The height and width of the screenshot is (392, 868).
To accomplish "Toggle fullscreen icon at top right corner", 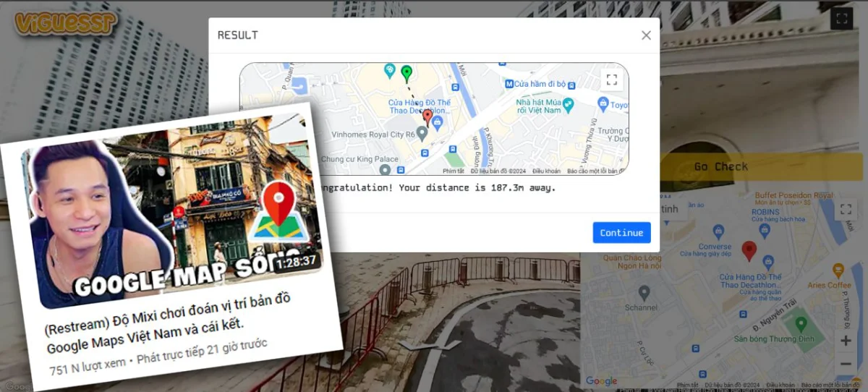I will 842,18.
